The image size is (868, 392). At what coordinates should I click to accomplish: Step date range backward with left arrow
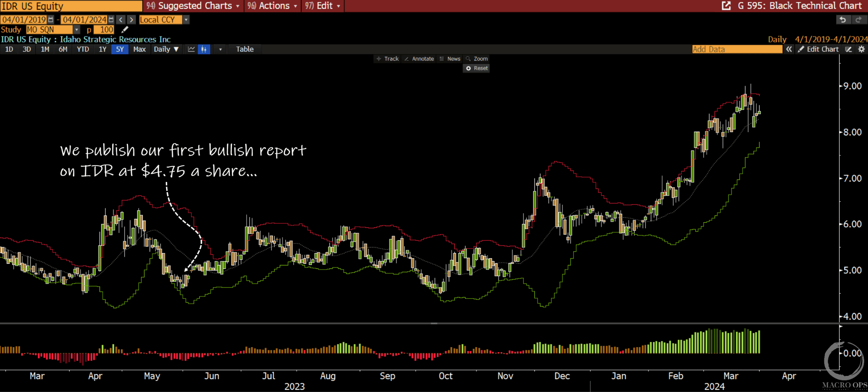(x=121, y=19)
